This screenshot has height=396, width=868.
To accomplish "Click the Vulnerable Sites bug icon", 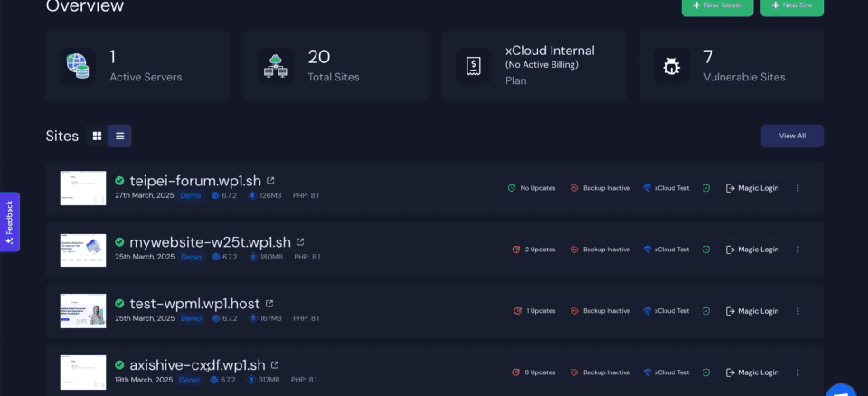I will pos(672,66).
